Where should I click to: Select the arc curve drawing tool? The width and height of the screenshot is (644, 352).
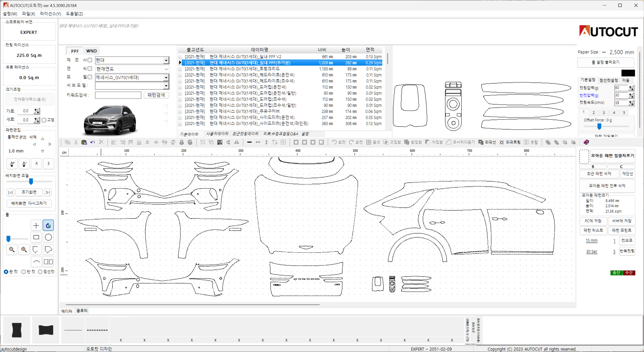pyautogui.click(x=36, y=262)
